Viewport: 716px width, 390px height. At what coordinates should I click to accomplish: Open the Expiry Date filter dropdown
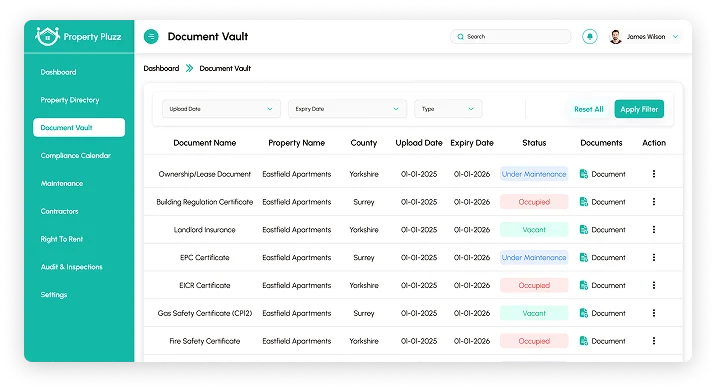click(347, 109)
